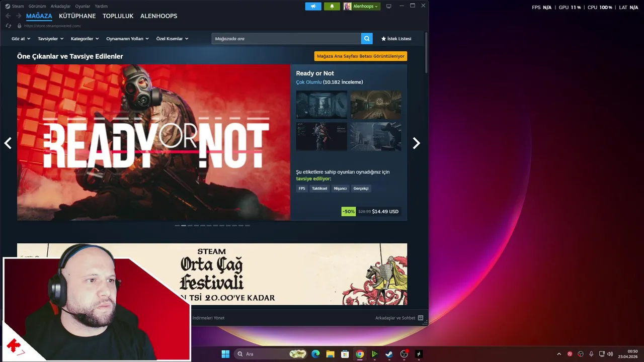Expand the Göz at dropdown
This screenshot has width=644, height=362.
coord(21,39)
